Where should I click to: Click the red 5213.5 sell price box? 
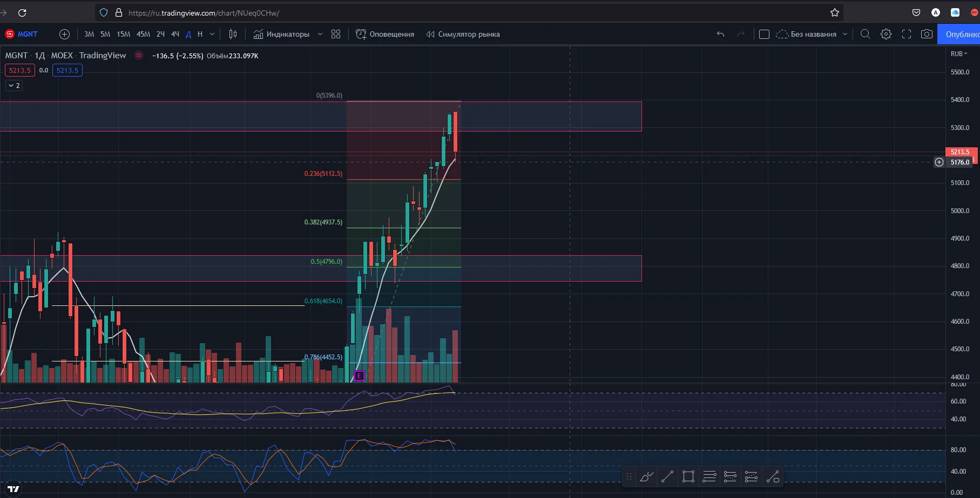tap(19, 70)
